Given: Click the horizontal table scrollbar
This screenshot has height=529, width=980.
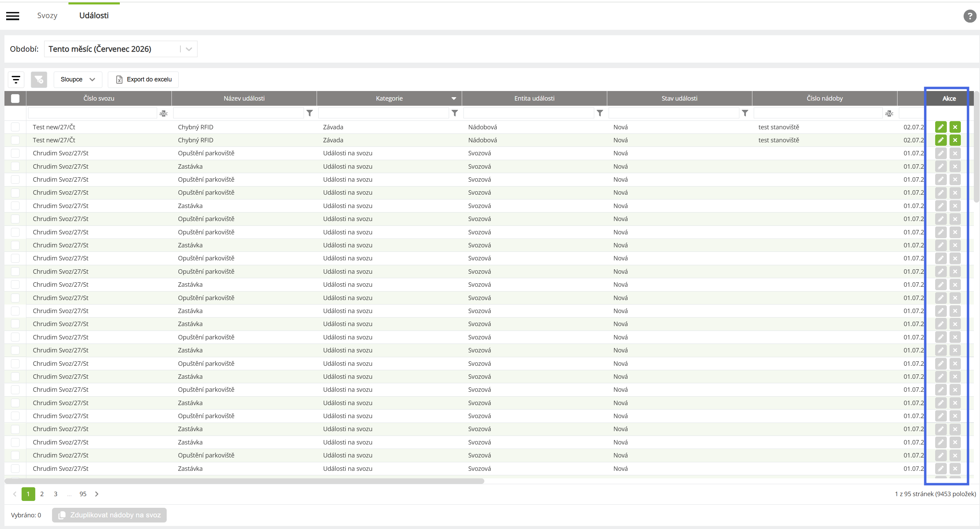Looking at the screenshot, I should (244, 481).
